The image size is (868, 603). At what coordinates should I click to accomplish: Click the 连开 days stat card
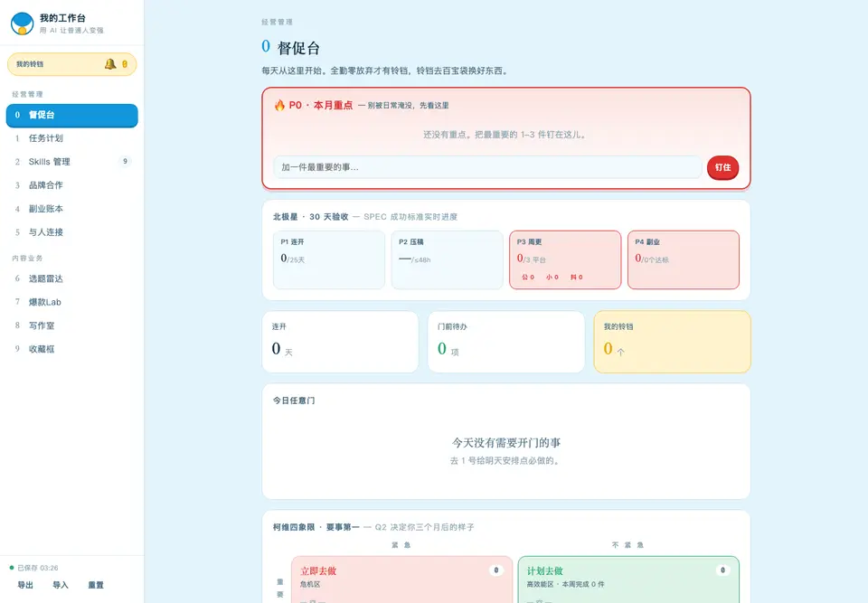[x=340, y=342]
